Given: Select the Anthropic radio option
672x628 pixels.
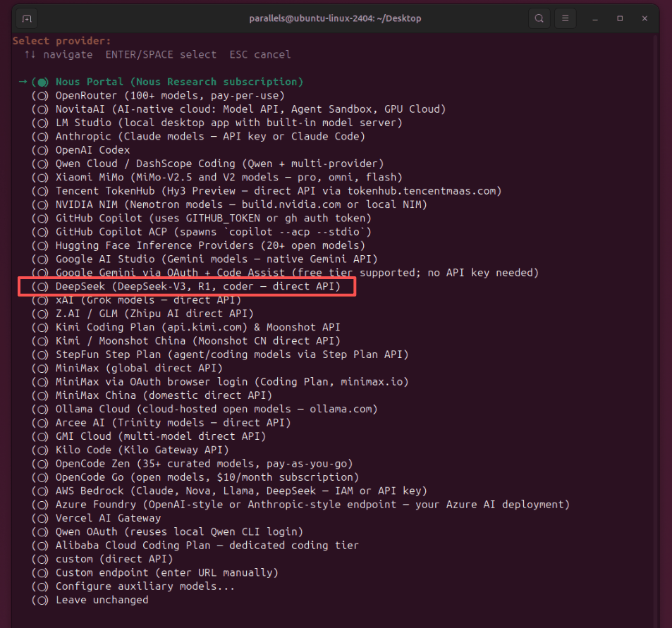Looking at the screenshot, I should point(42,137).
